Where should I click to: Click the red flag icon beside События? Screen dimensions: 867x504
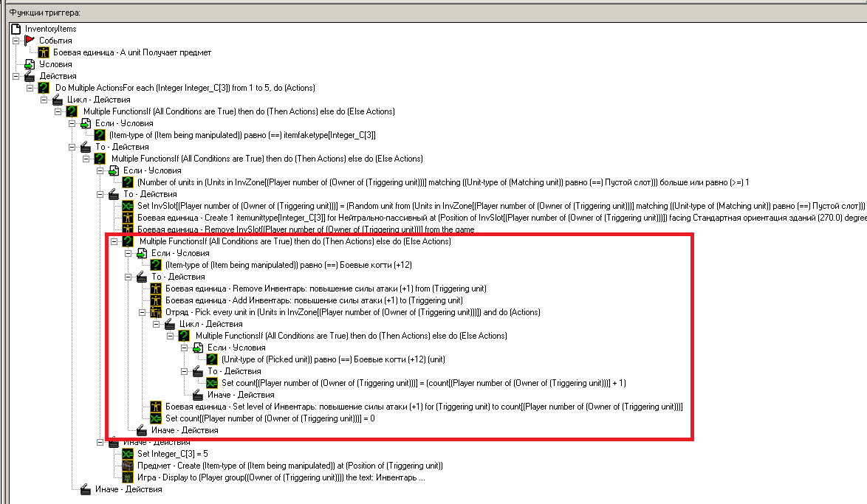[30, 41]
